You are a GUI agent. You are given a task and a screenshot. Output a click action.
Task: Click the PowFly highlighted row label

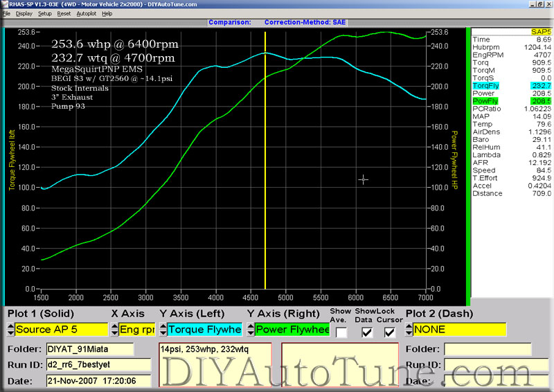point(485,101)
